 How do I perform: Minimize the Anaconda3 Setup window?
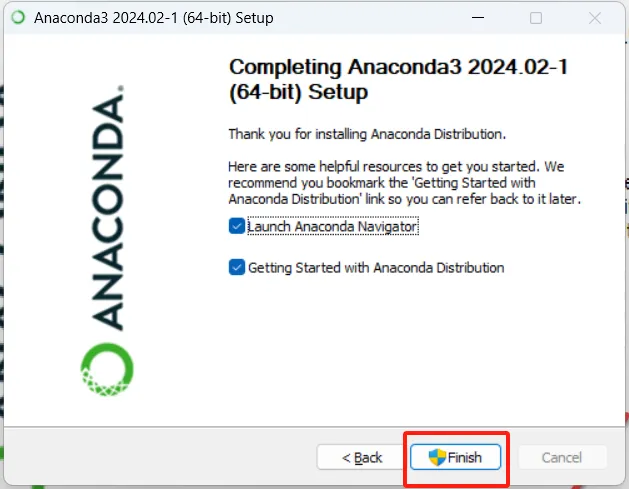(478, 18)
